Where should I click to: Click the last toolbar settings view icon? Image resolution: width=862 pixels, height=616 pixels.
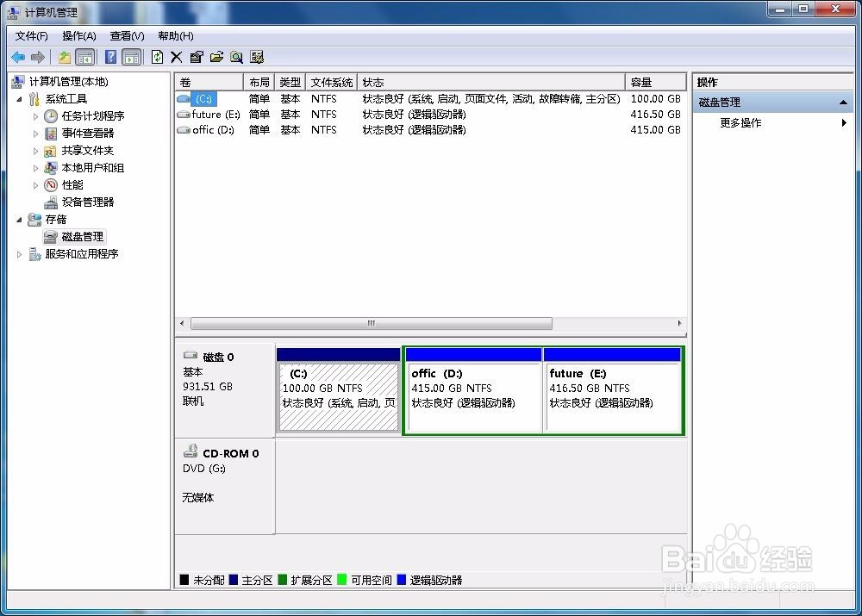257,57
